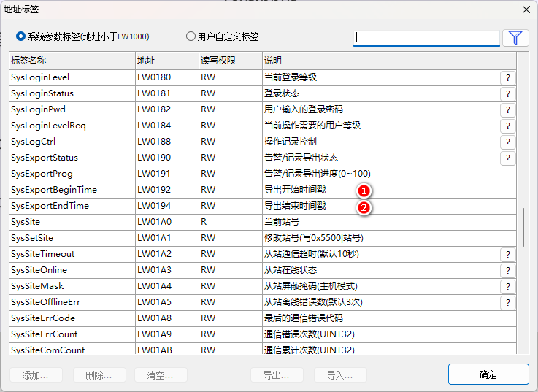
Task: Click the 读写权限 column header
Action: 228,60
